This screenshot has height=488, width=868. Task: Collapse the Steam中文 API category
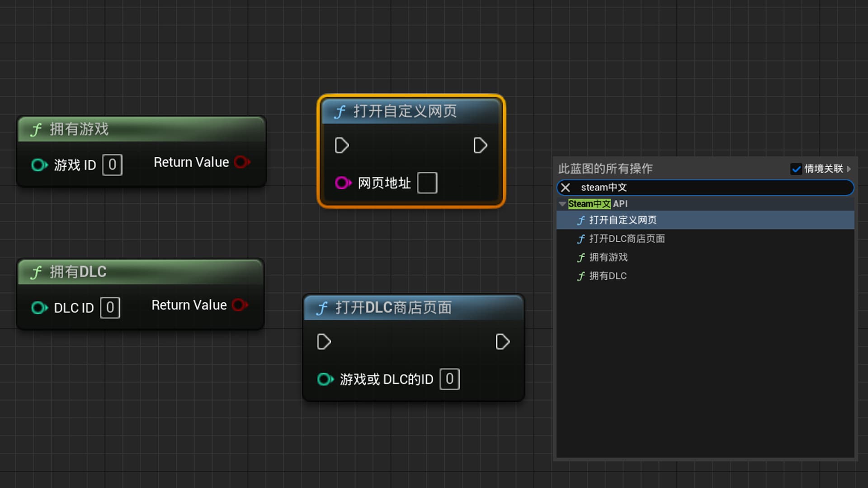point(562,204)
